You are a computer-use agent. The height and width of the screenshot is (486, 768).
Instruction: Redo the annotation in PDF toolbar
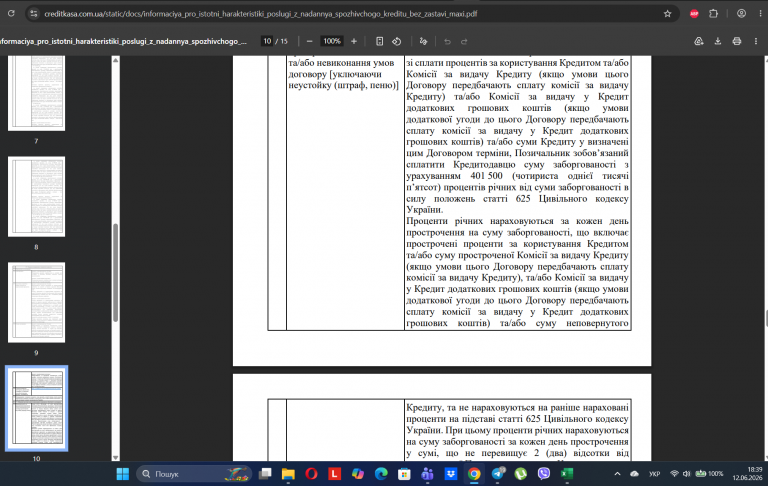464,41
